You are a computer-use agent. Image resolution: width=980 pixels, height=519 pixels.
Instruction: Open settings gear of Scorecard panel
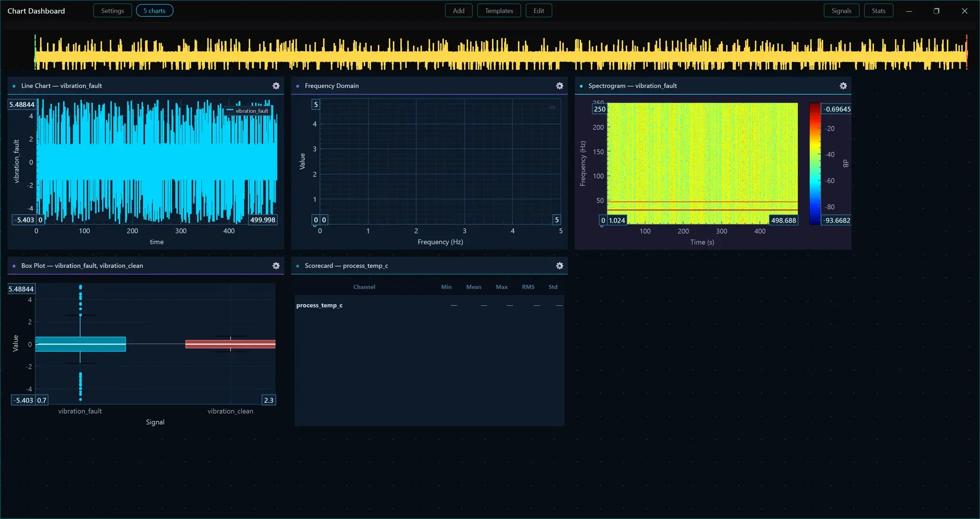point(560,266)
